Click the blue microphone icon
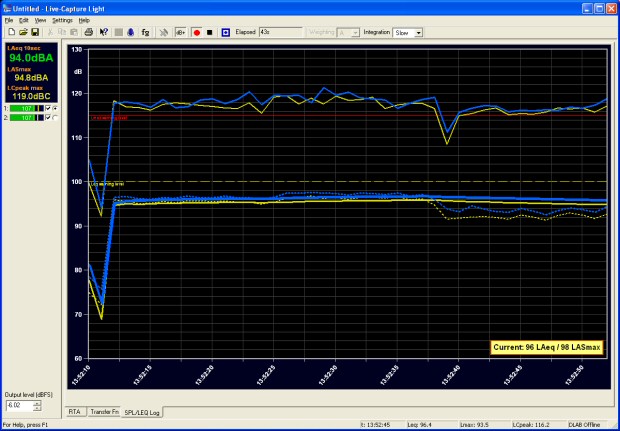This screenshot has width=620, height=431. pos(130,32)
